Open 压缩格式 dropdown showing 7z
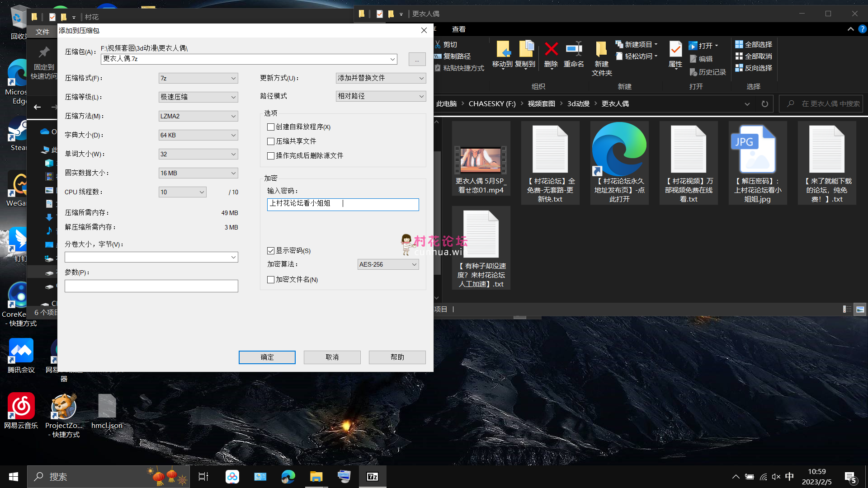Image resolution: width=868 pixels, height=488 pixels. 198,78
